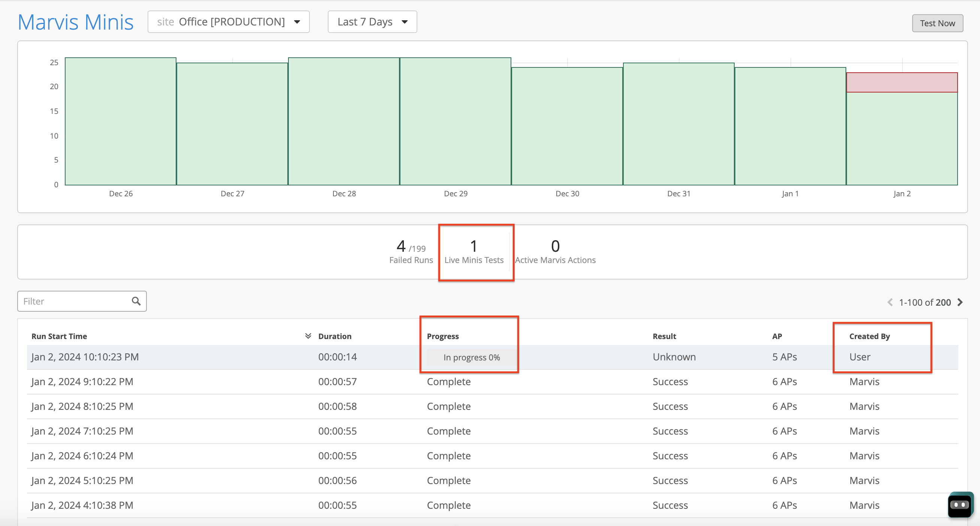Screen dimensions: 980x526
Task: Click the Result column header
Action: 664,336
